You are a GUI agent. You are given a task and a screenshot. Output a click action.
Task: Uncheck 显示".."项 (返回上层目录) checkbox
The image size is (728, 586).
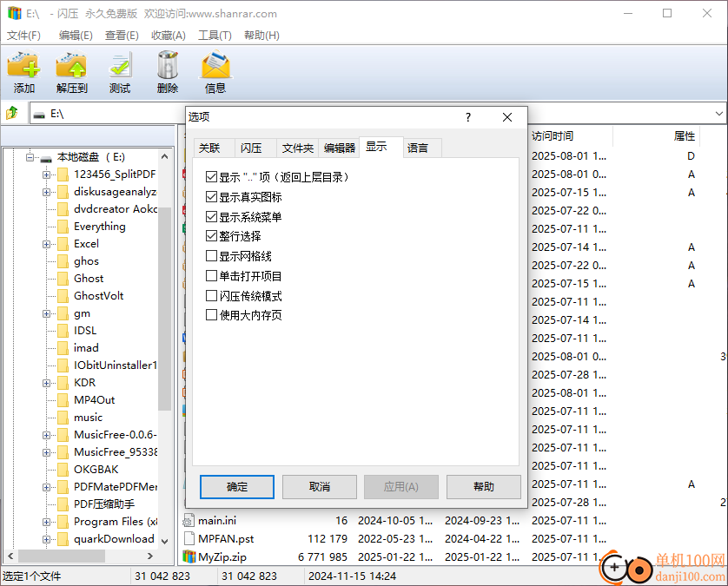tap(211, 177)
